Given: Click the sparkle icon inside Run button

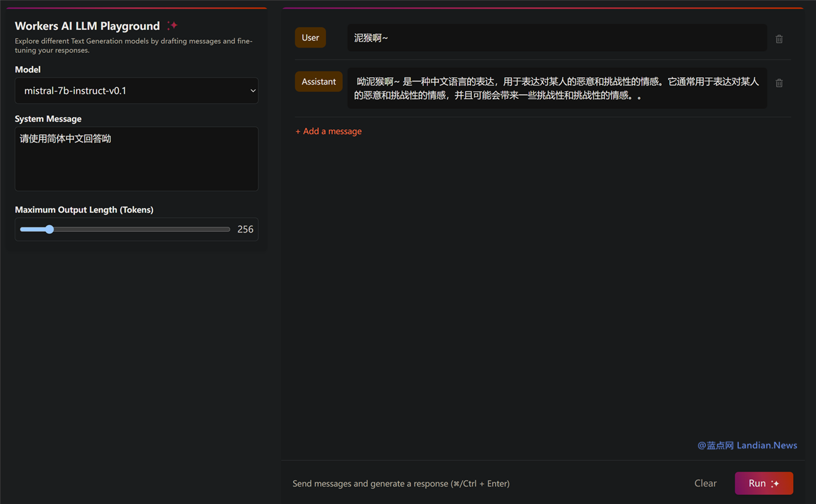Looking at the screenshot, I should click(x=775, y=484).
